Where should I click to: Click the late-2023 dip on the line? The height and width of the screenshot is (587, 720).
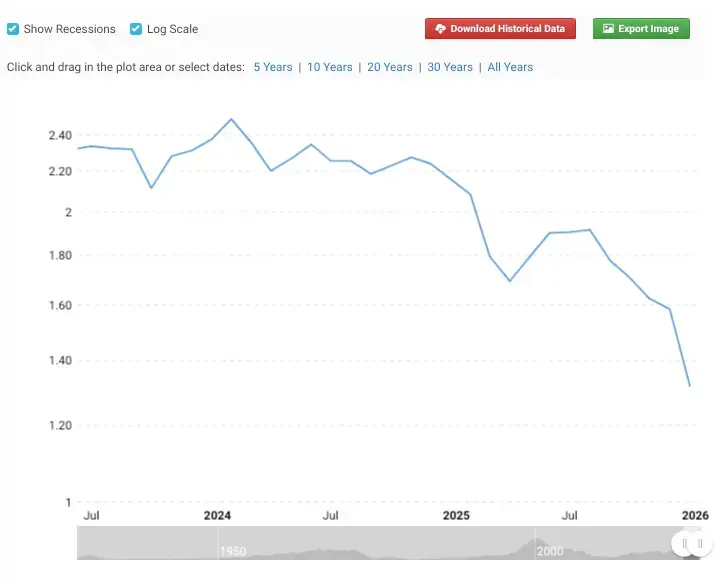pyautogui.click(x=151, y=188)
